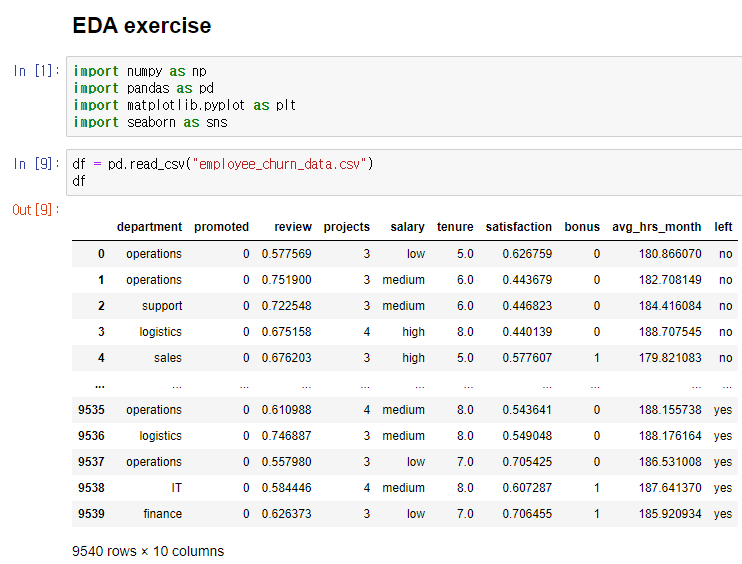This screenshot has height=564, width=742.
Task: Click the finance department cell
Action: click(x=163, y=514)
